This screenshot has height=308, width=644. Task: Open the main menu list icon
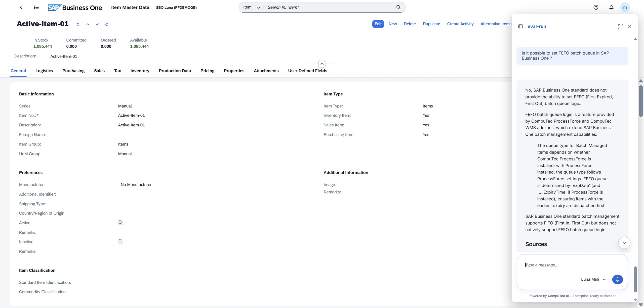36,7
